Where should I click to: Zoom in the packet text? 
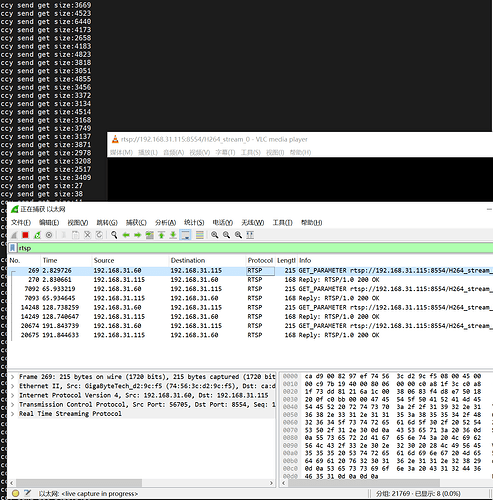pos(215,235)
